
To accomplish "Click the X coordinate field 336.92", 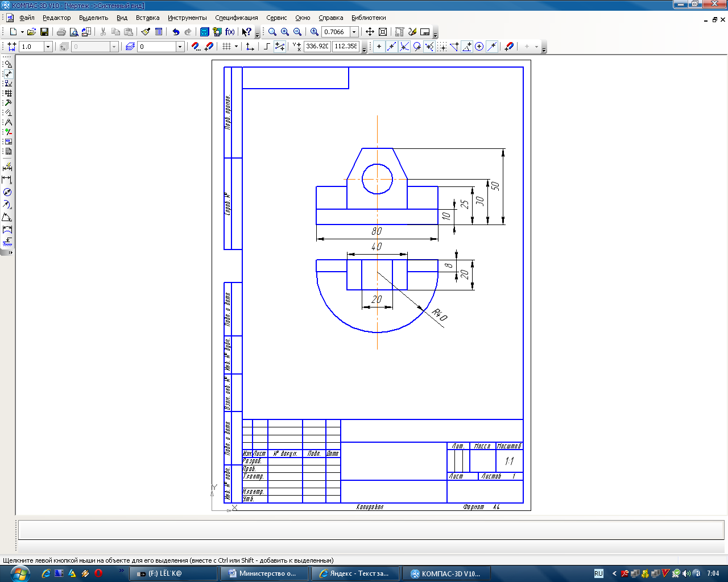I will pos(317,47).
